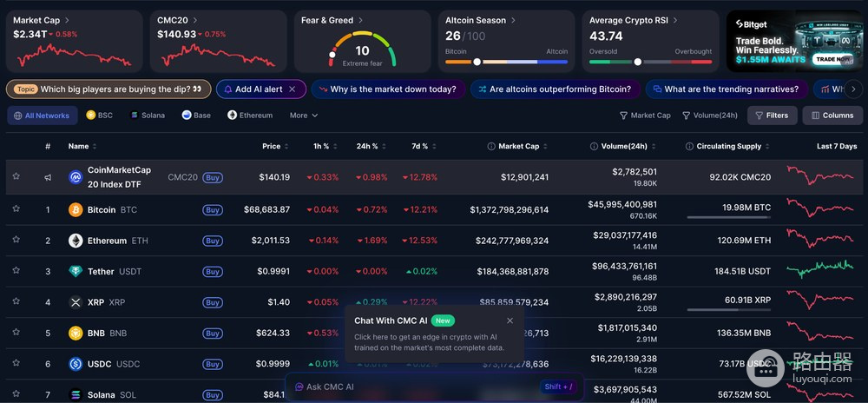Close the Chat With CMC AI popup

(x=510, y=320)
